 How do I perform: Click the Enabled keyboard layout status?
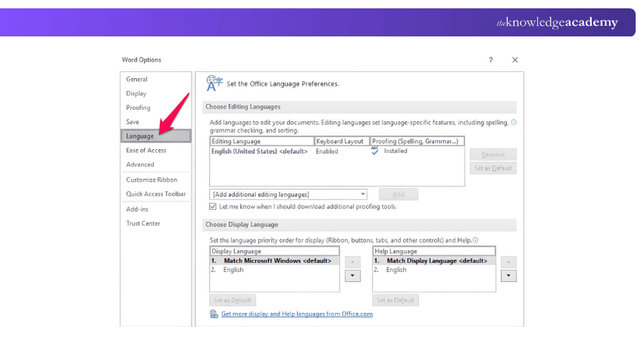point(327,152)
